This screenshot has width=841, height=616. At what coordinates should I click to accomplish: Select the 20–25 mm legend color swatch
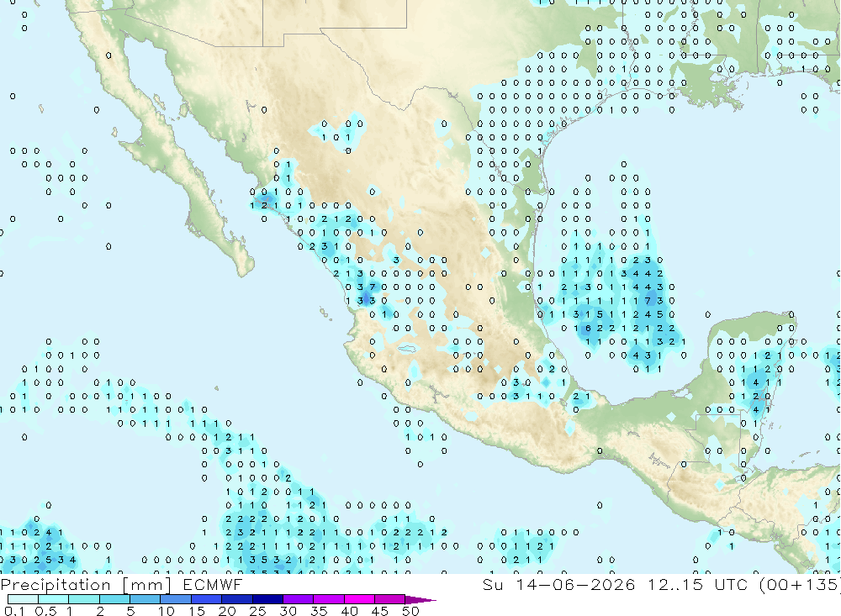[x=237, y=599]
